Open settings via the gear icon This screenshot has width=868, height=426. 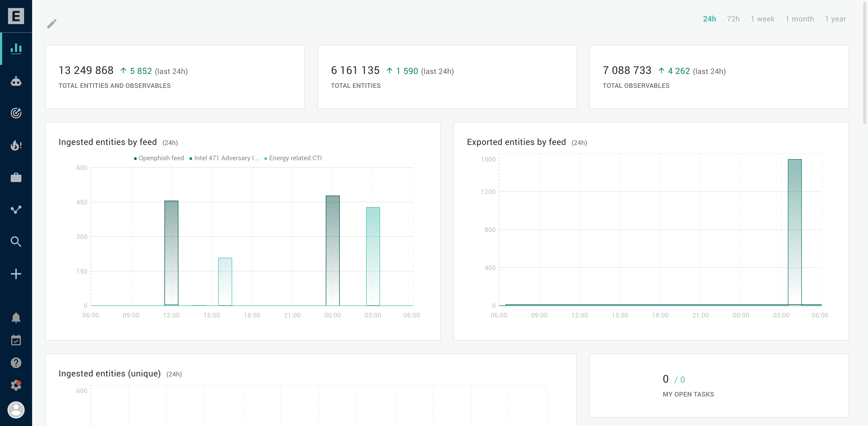16,385
